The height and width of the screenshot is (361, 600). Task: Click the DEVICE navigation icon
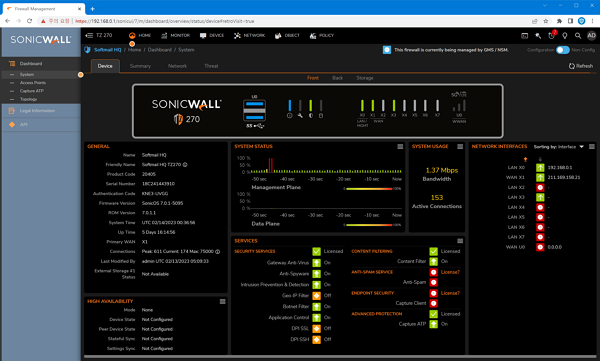[x=203, y=36]
